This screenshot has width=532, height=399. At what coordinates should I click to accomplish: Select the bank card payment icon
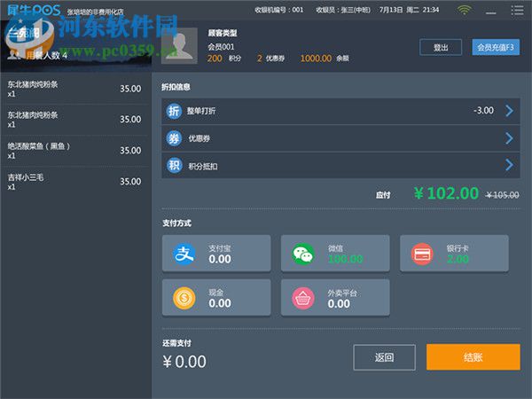click(422, 254)
